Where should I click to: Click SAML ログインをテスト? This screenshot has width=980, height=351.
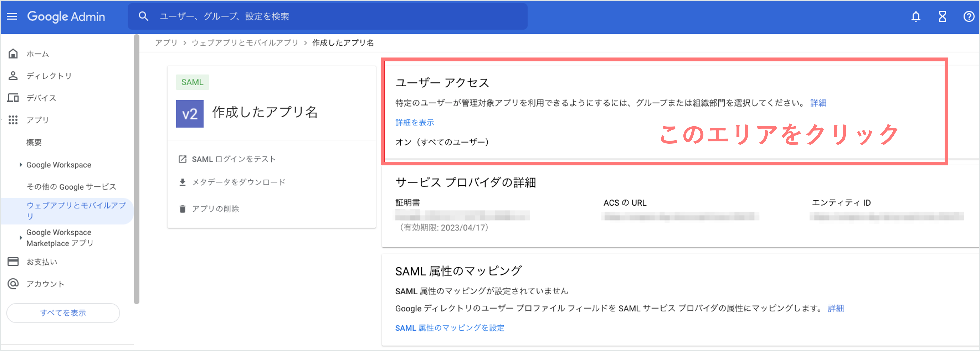pyautogui.click(x=234, y=159)
